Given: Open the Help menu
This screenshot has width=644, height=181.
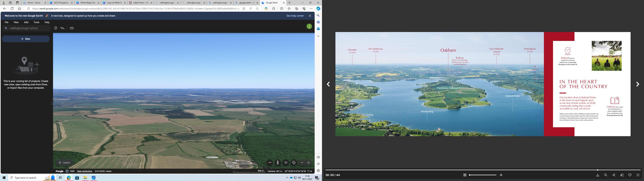Looking at the screenshot, I should (x=47, y=22).
